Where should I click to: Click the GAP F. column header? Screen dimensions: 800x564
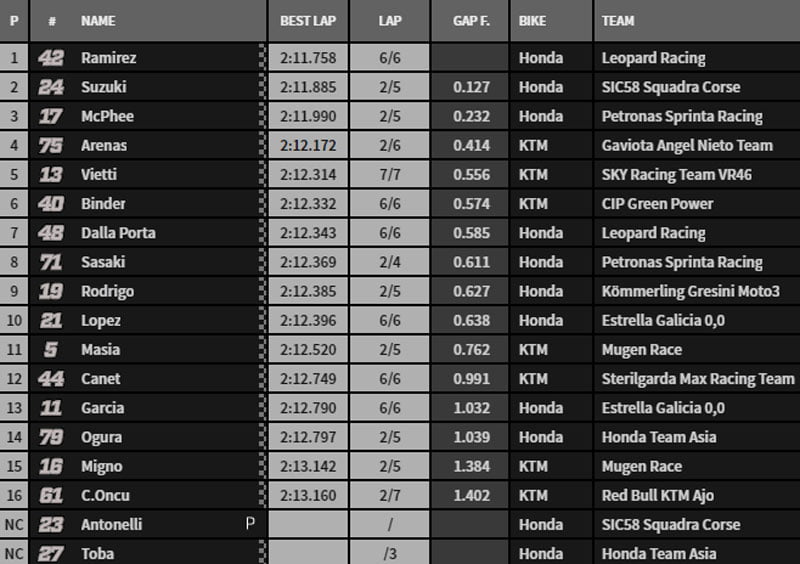(470, 20)
